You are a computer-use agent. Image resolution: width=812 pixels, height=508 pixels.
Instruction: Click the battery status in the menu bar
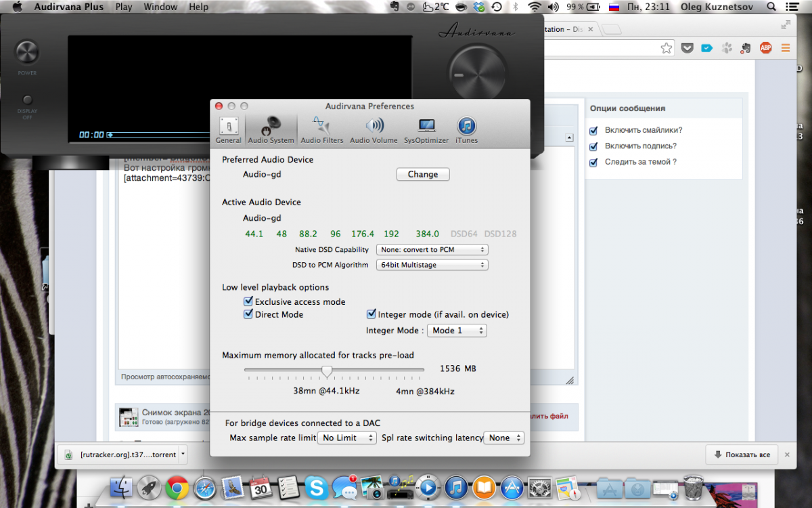click(x=584, y=7)
